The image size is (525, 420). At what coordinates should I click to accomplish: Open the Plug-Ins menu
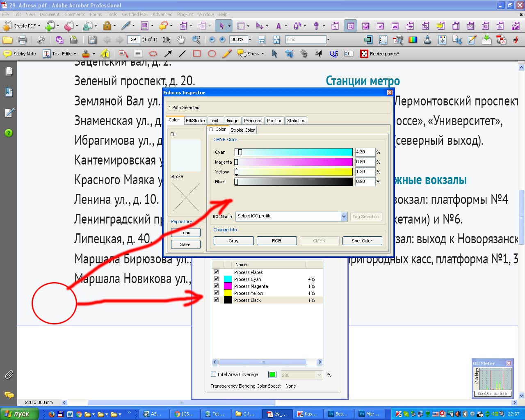(185, 14)
